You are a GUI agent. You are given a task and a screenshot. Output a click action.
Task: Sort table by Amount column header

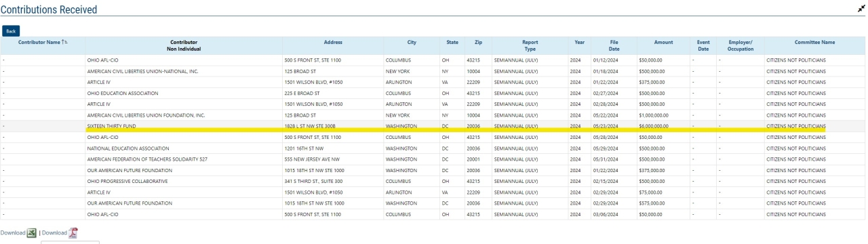663,43
